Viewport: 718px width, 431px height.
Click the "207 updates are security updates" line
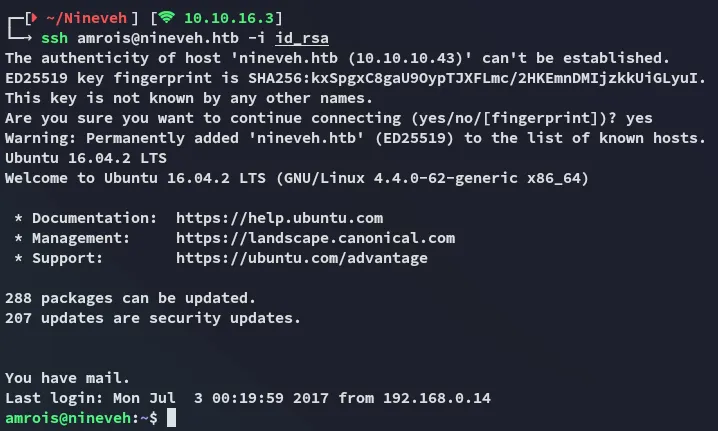[152, 318]
